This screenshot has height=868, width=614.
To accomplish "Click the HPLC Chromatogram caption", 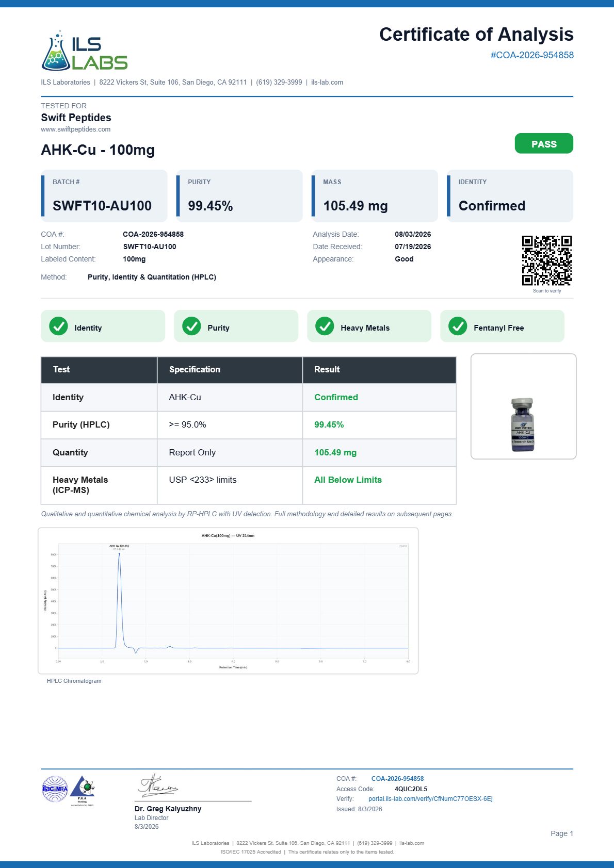I will coord(74,681).
